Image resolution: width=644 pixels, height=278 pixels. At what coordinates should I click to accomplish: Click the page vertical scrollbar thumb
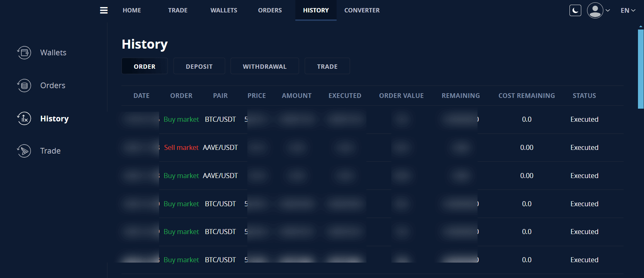[641, 69]
